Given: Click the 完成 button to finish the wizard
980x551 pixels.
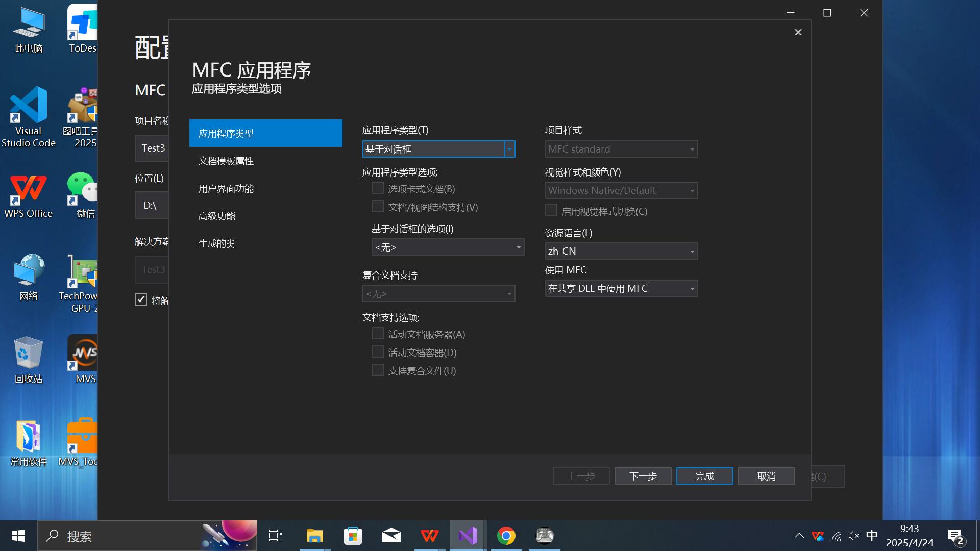Looking at the screenshot, I should (x=704, y=476).
